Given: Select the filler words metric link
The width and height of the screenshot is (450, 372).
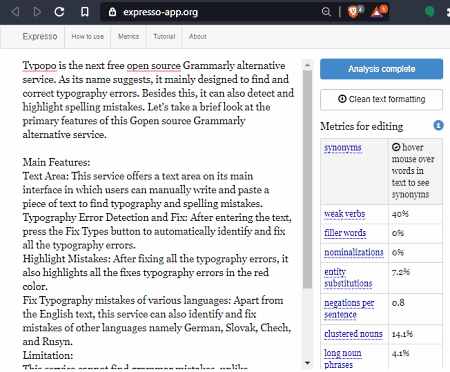Looking at the screenshot, I should click(345, 233).
